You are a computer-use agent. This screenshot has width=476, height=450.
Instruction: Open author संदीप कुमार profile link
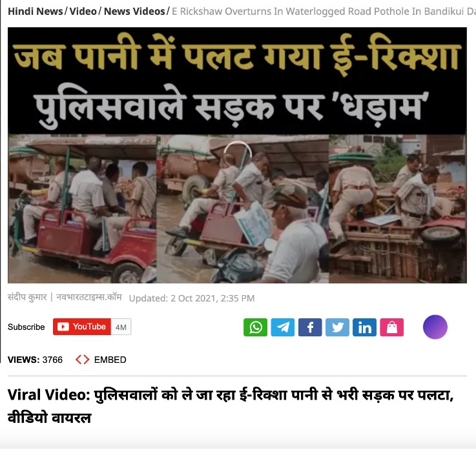pyautogui.click(x=27, y=297)
